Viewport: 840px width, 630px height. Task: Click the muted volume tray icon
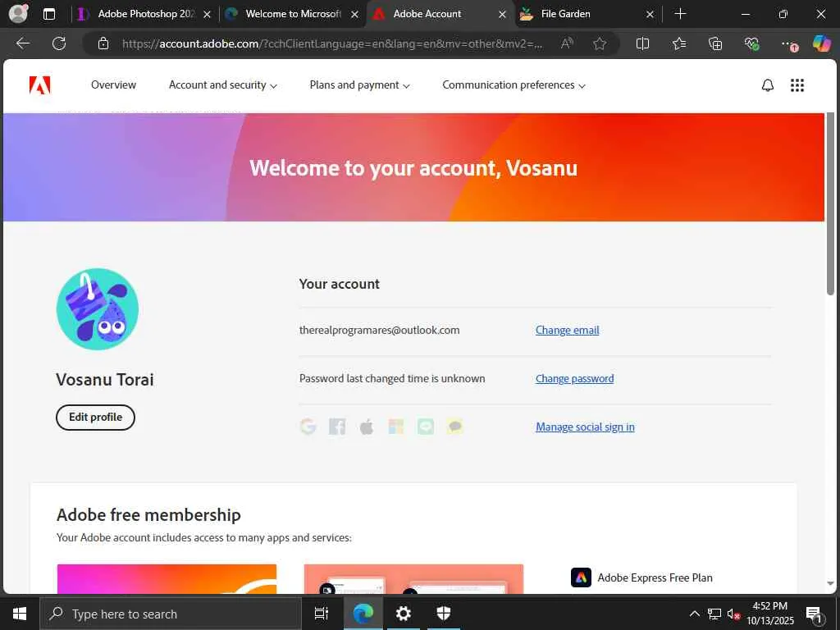(x=733, y=614)
